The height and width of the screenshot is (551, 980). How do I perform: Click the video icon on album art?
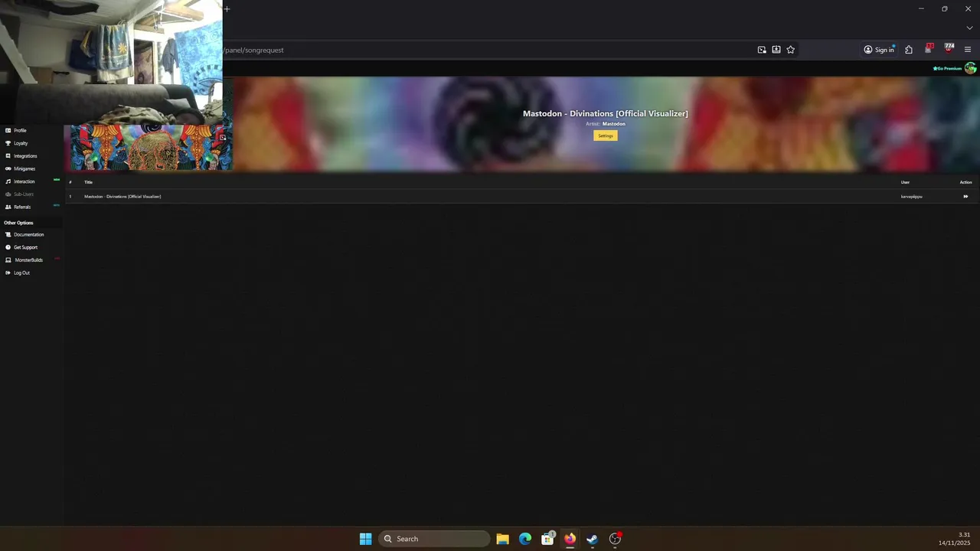pyautogui.click(x=223, y=138)
